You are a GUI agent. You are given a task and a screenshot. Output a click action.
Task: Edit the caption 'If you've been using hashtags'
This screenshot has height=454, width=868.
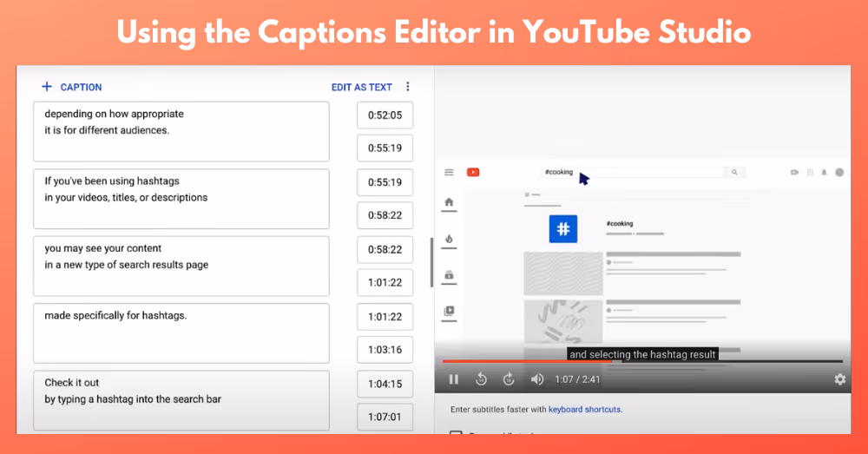181,199
